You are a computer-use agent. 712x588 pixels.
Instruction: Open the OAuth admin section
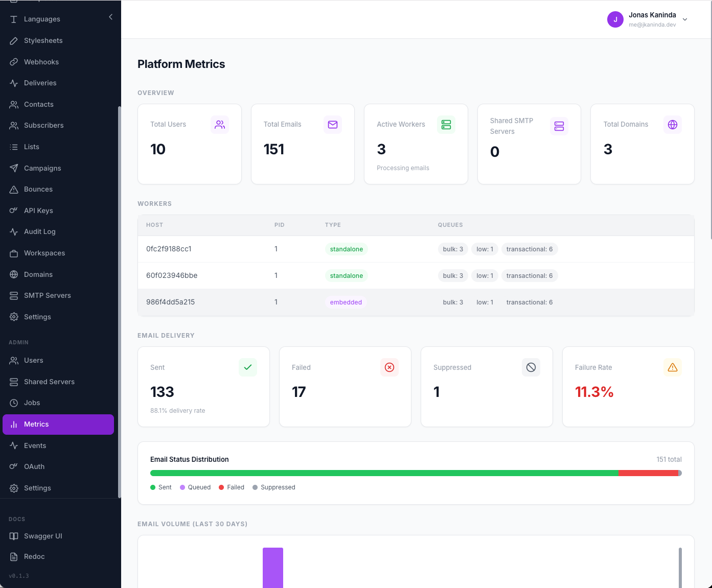[x=34, y=466]
